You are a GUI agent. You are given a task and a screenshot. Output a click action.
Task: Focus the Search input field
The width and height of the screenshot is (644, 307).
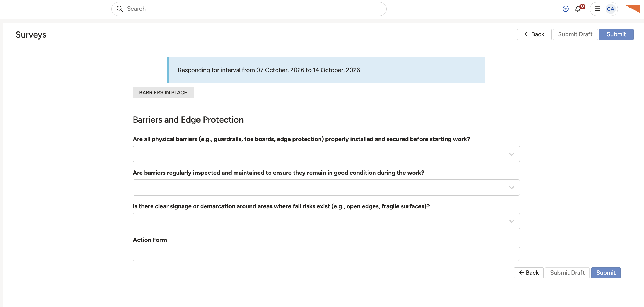[x=249, y=9]
